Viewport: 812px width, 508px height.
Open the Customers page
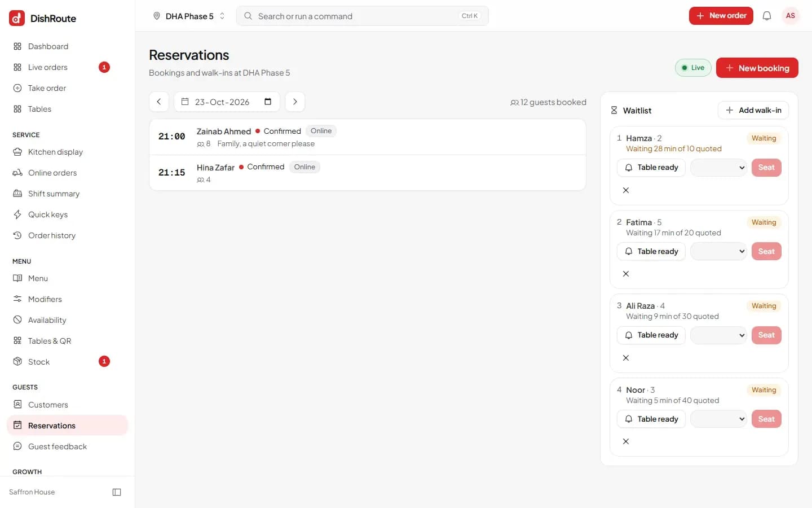(x=68, y=405)
